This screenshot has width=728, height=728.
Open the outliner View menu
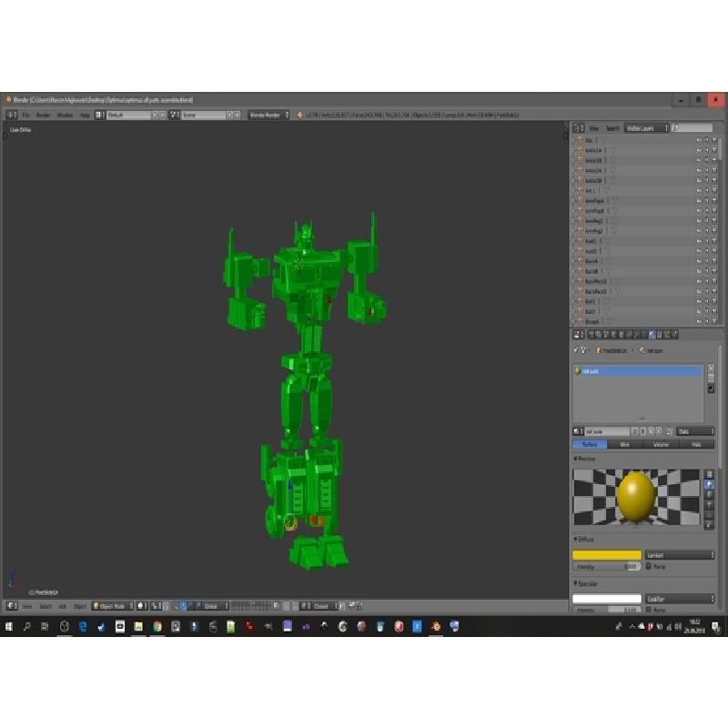click(594, 128)
